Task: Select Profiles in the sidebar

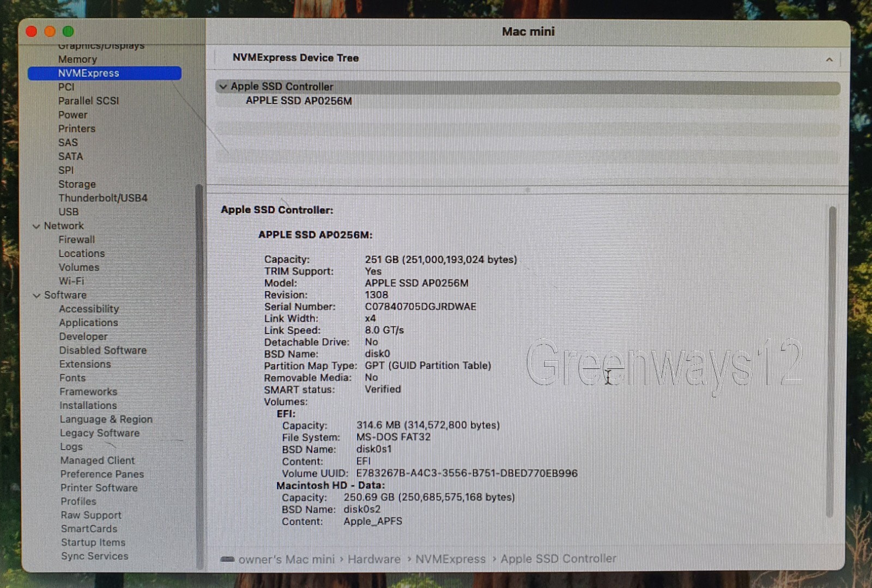Action: pyautogui.click(x=78, y=501)
